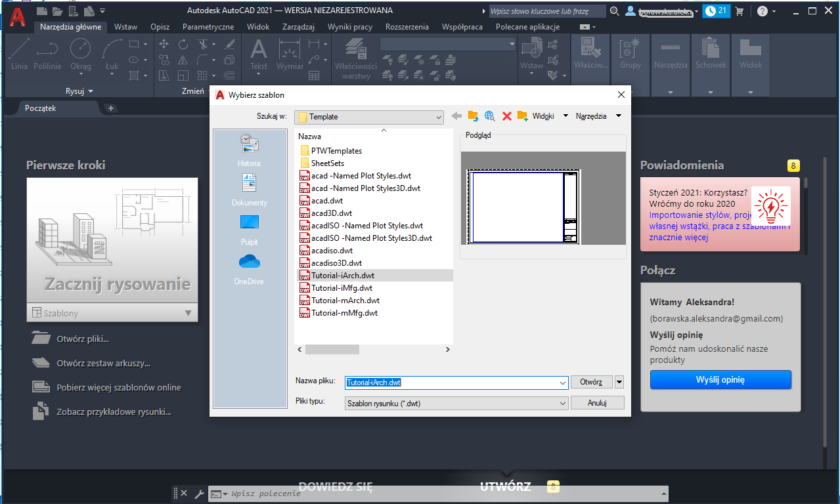Click the Zacznij rysowanie thumbnail
Image resolution: width=840 pixels, height=504 pixels.
pos(112,241)
